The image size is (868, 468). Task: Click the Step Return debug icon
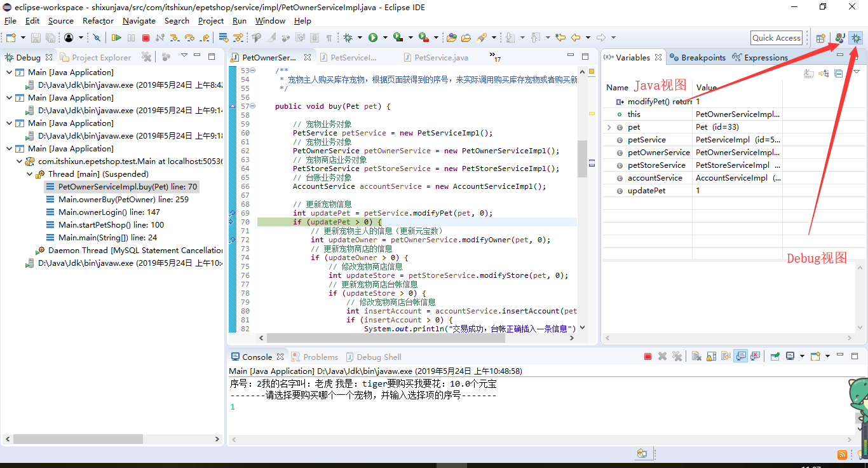[x=207, y=38]
